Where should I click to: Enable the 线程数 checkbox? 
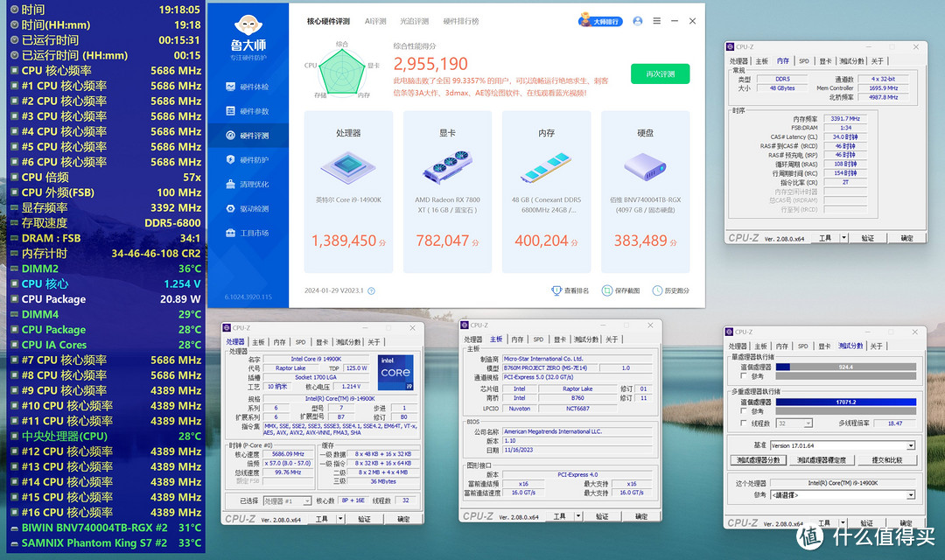(744, 423)
